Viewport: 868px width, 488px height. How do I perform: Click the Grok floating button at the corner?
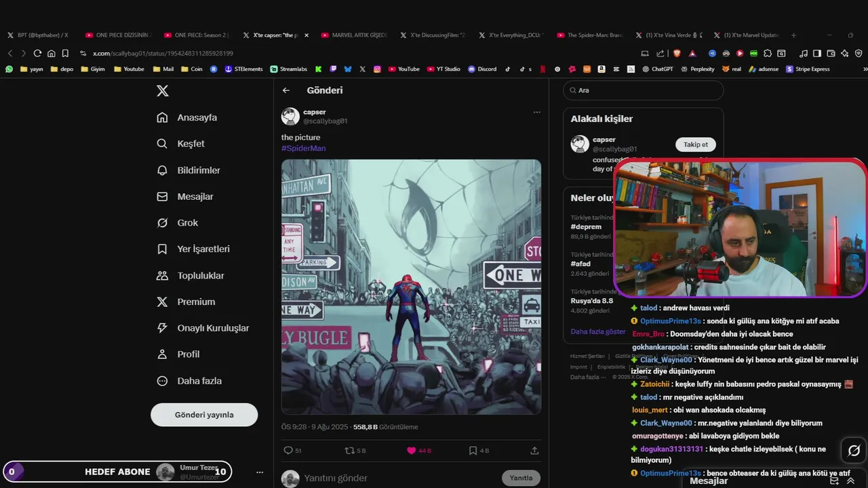pos(854,451)
